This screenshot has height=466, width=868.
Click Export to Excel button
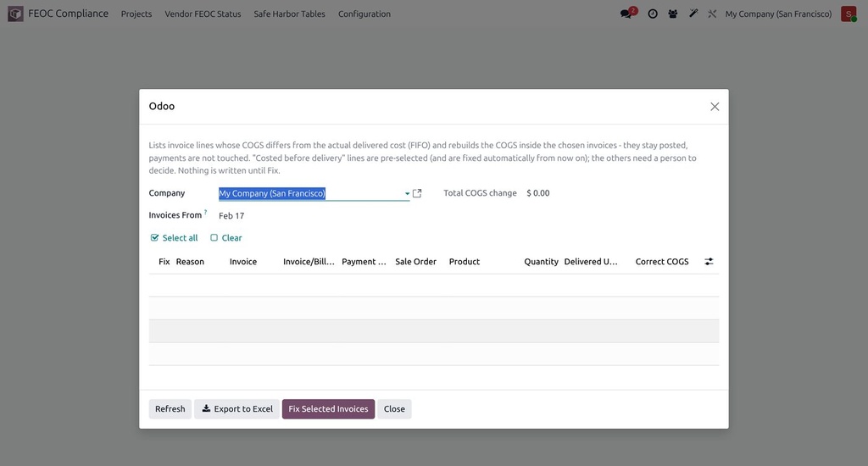237,409
